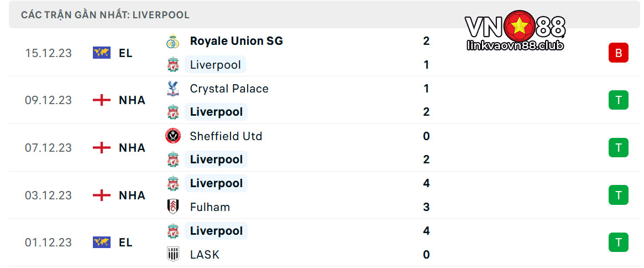Click the green T badge for Crystal Palace match
This screenshot has height=268, width=644.
point(618,100)
